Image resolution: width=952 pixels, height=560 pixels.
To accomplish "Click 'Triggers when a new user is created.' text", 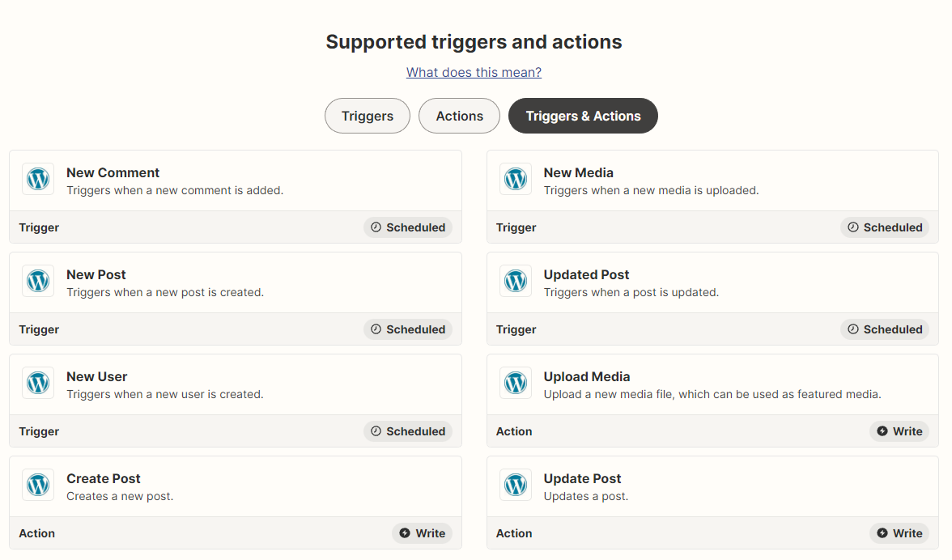I will [165, 394].
